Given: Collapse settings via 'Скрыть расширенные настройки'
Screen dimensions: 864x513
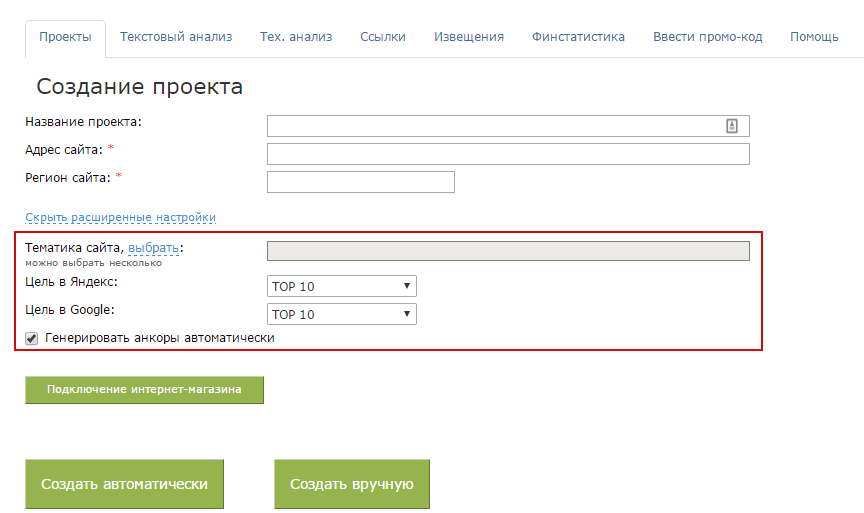Looking at the screenshot, I should click(x=120, y=217).
